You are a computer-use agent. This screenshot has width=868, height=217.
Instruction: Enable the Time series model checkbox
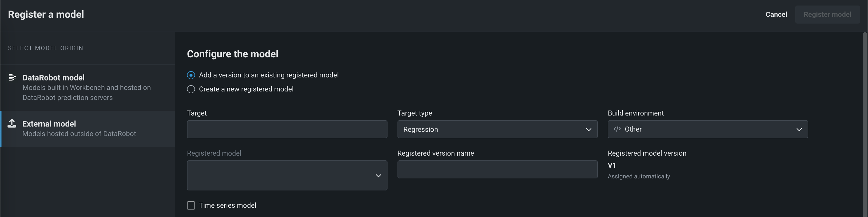(x=191, y=205)
